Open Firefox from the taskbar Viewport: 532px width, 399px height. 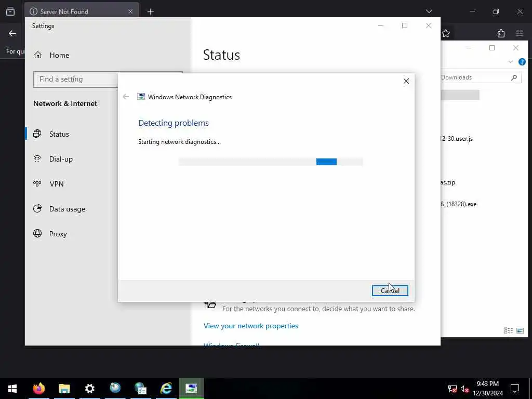38,389
